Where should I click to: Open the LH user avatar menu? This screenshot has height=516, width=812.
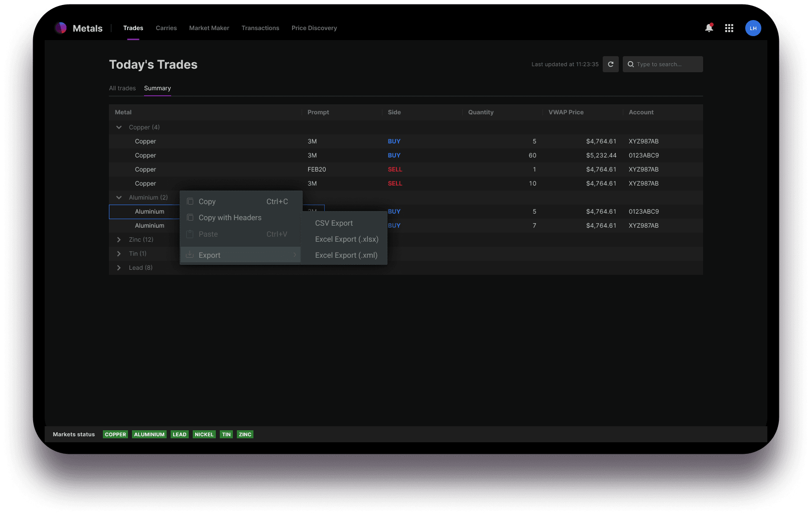click(x=753, y=28)
